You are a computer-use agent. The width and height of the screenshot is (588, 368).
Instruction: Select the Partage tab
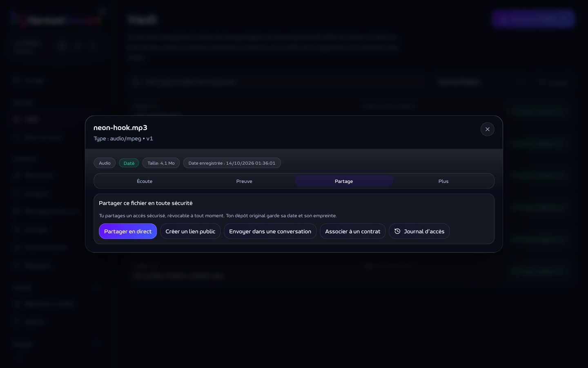pos(344,181)
